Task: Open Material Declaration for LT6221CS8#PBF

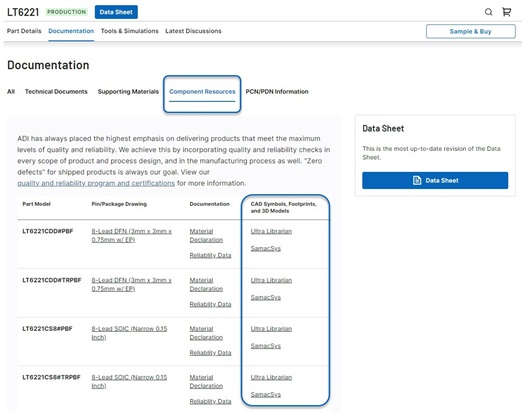Action: click(x=206, y=333)
